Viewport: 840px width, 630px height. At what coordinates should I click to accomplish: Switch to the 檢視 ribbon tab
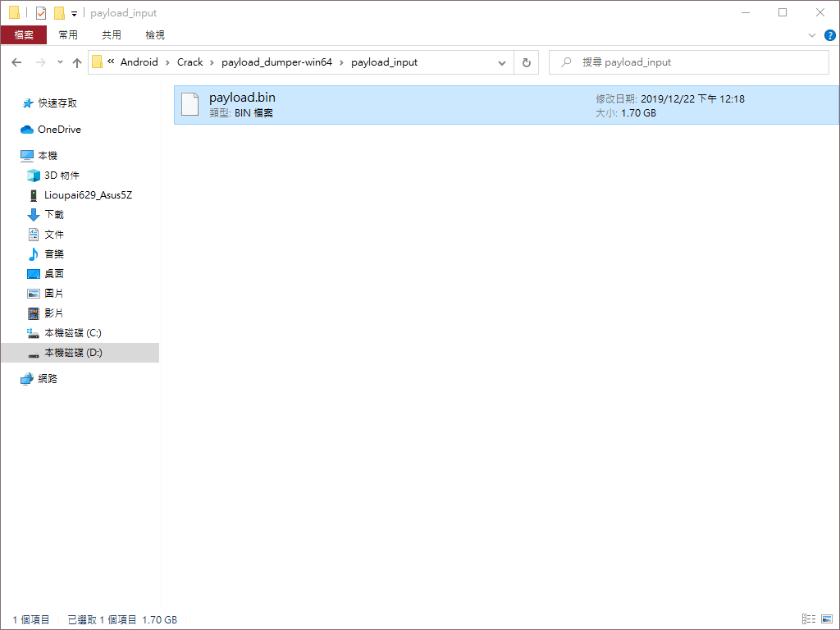point(155,34)
